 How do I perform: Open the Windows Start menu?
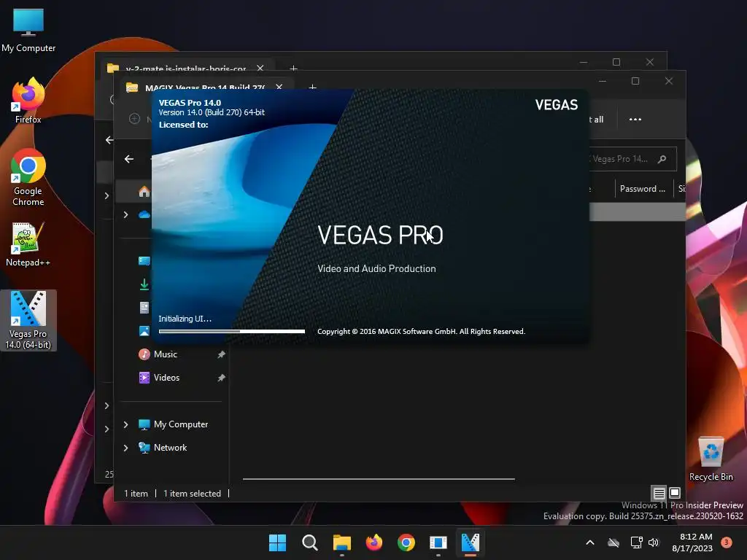(x=277, y=542)
